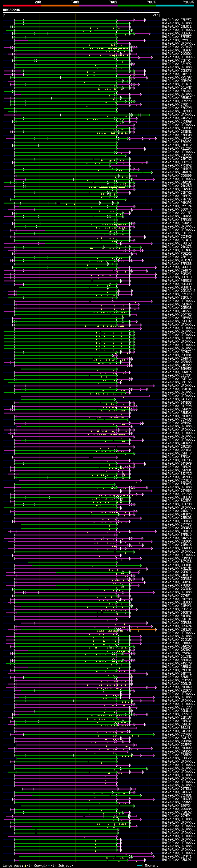Select row 'UniRef100_B7QJX3'
Viewport: 197px width, 868px height.
[x=177, y=91]
